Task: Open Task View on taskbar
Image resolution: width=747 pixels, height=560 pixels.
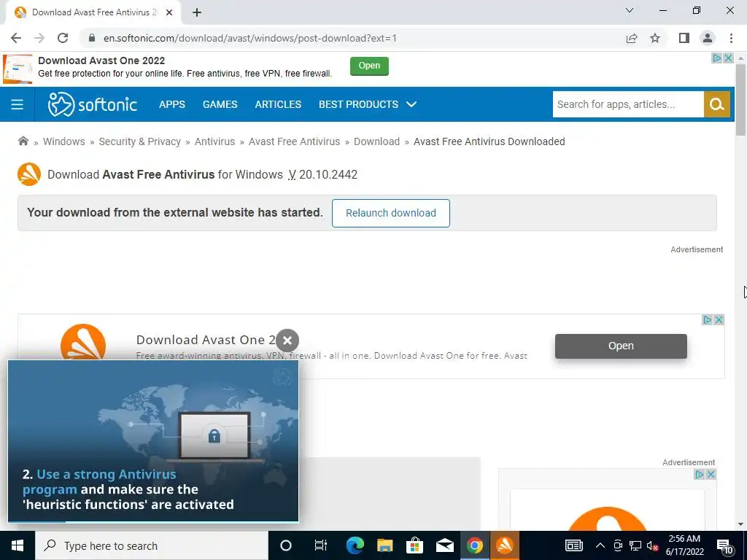Action: tap(321, 545)
